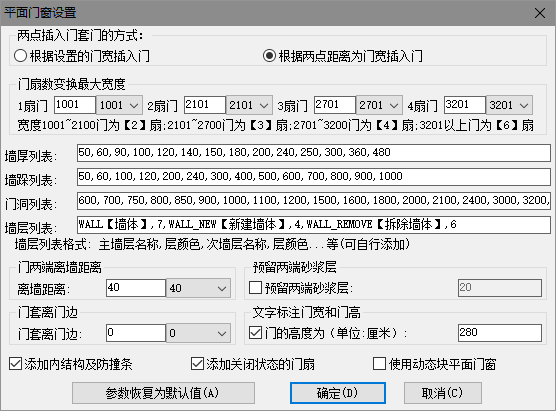Click the 墙层列表格式 hint text
The height and width of the screenshot is (411, 556).
pos(212,244)
